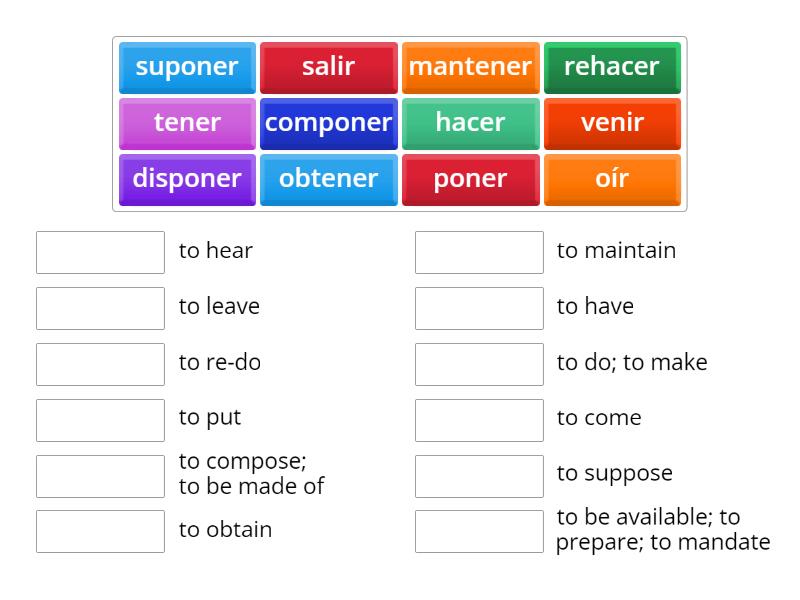Screen dimensions: 800x600
Task: Select the orange-red 'venir' tile
Action: (612, 123)
